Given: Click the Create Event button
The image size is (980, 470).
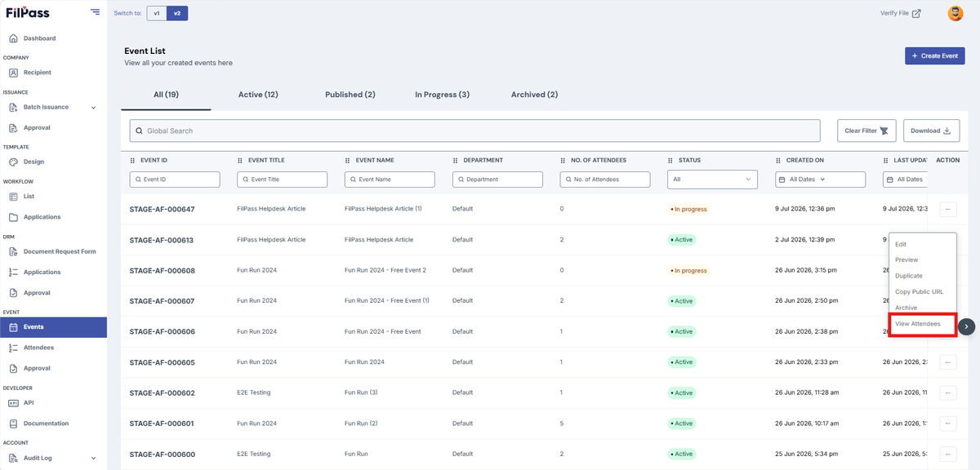Looking at the screenshot, I should pos(934,55).
